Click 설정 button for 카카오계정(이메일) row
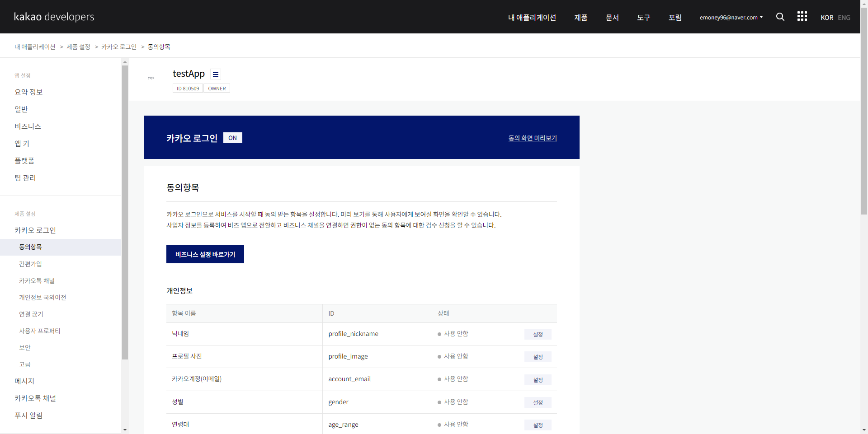The height and width of the screenshot is (434, 868). (538, 380)
